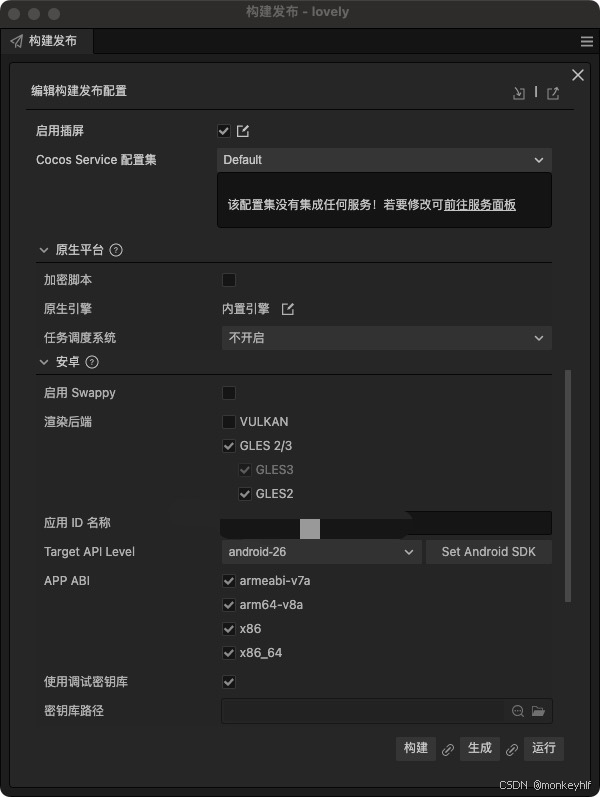This screenshot has width=600, height=797.
Task: Click the 应用 ID 名称 input field
Action: 386,524
